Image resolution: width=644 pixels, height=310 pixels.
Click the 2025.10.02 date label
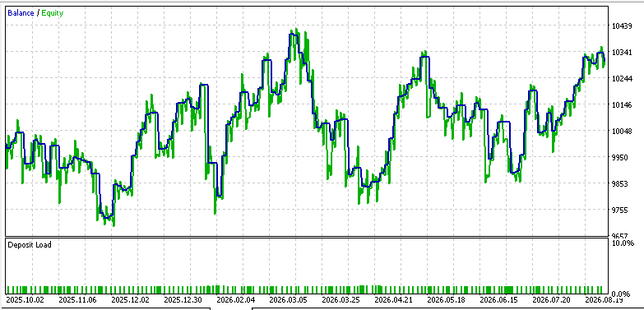[24, 300]
